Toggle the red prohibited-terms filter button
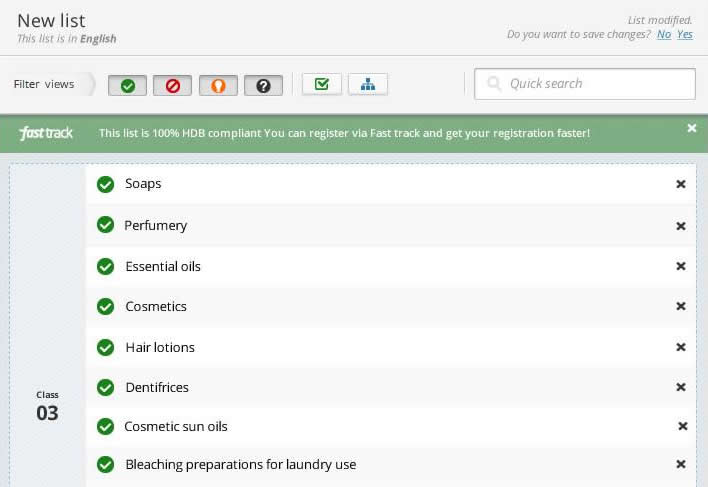This screenshot has height=487, width=708. (172, 85)
